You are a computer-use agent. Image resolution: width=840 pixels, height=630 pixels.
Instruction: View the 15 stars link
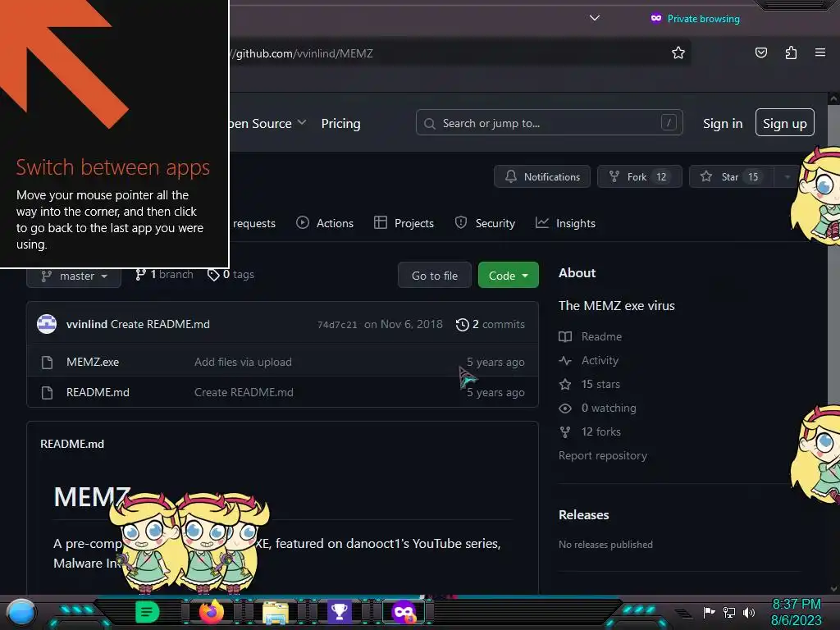pyautogui.click(x=589, y=384)
